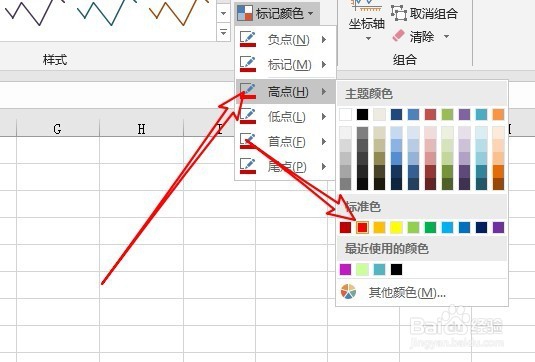Select the teal sparkline style thumbnail

click(106, 13)
